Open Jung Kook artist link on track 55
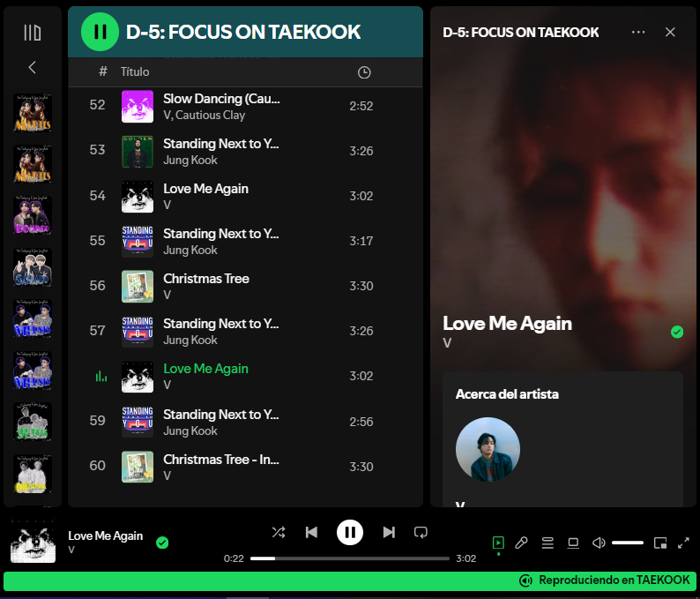700x599 pixels. pos(190,251)
